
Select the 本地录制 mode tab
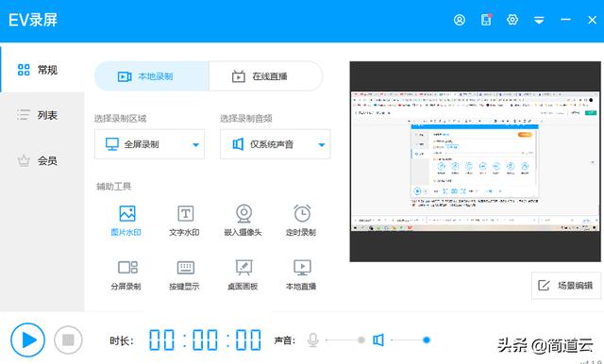(x=152, y=76)
